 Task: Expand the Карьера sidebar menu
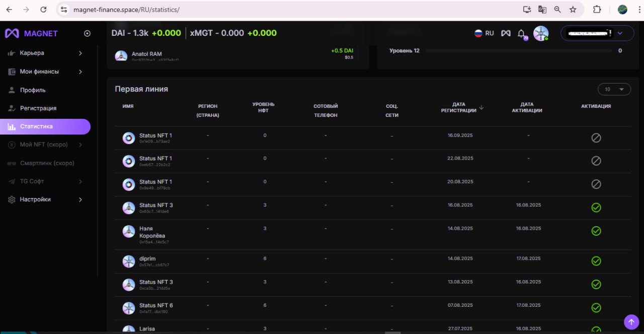[45, 53]
